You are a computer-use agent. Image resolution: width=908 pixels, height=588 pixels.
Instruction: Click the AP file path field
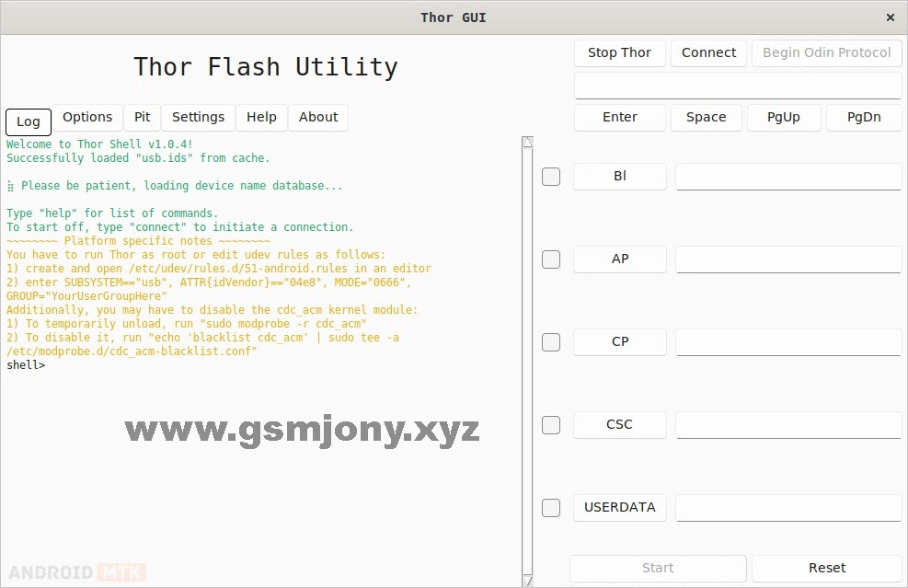(788, 259)
